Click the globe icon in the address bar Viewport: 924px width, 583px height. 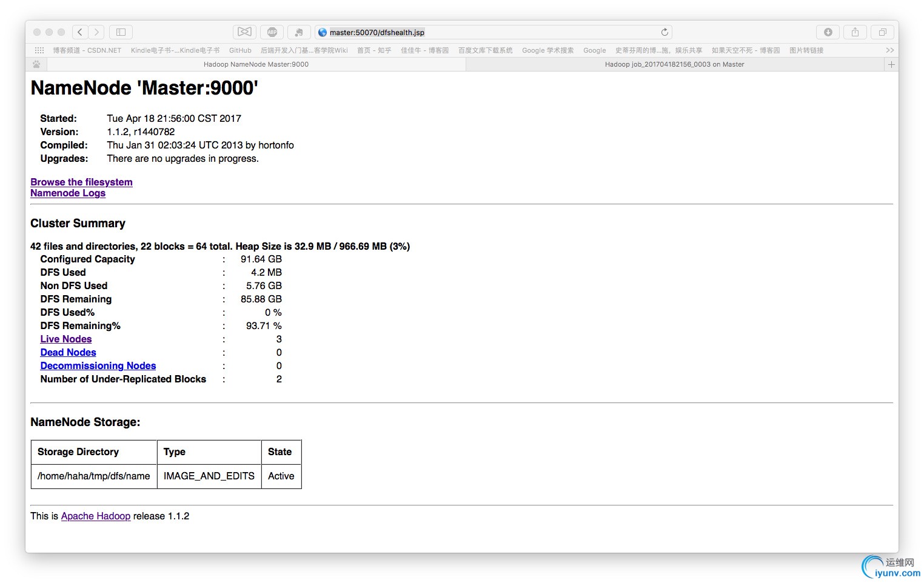point(323,33)
